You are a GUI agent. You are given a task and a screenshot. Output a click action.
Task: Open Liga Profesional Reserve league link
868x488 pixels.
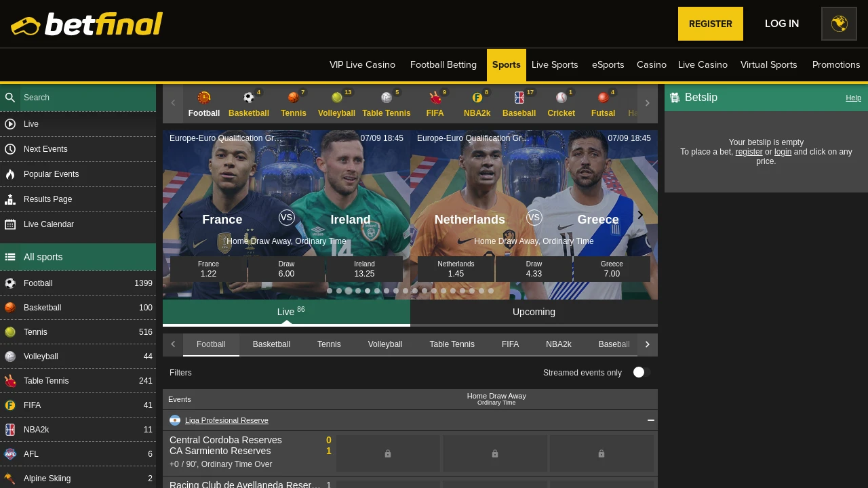(226, 420)
